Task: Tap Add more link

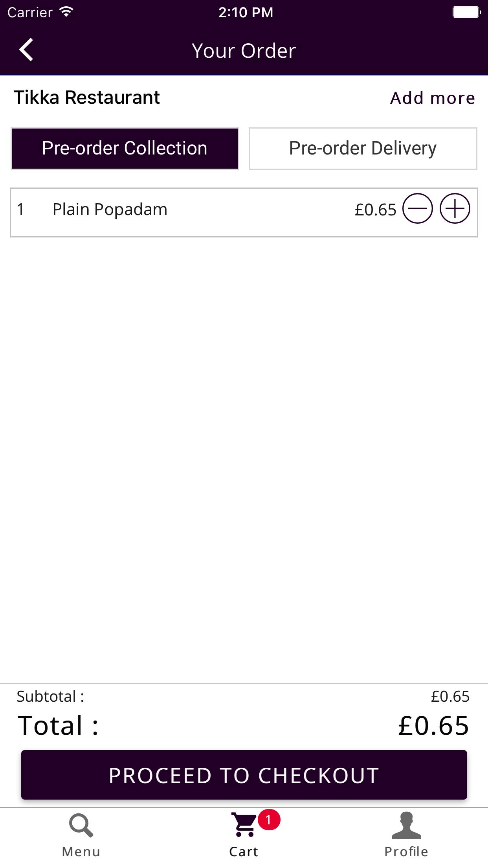Action: [x=433, y=98]
